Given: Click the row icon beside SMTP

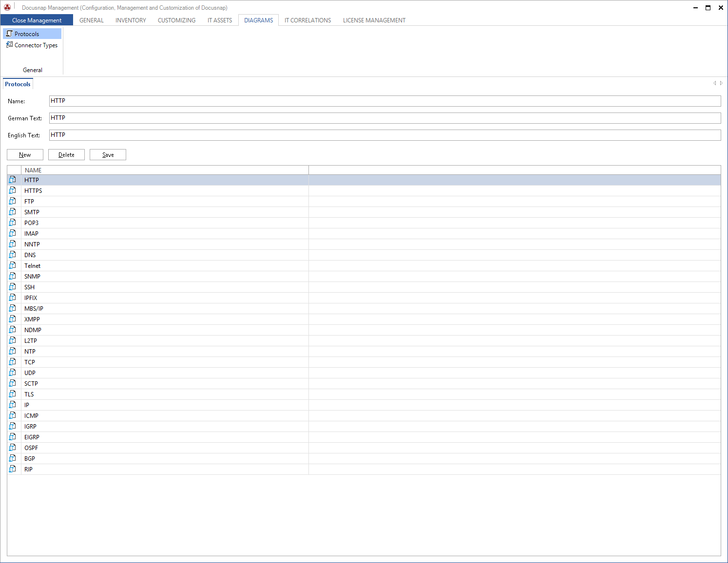Looking at the screenshot, I should click(13, 212).
